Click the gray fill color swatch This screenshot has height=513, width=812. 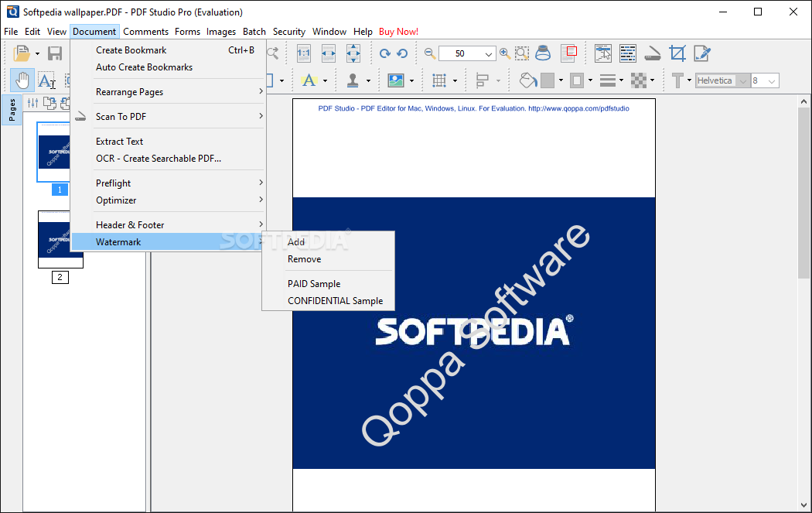548,80
